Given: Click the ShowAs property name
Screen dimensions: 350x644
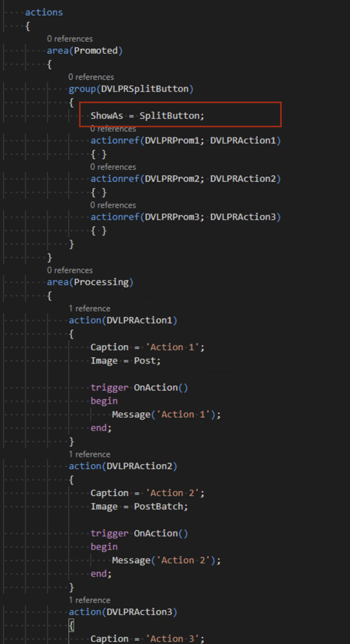Looking at the screenshot, I should pos(107,116).
